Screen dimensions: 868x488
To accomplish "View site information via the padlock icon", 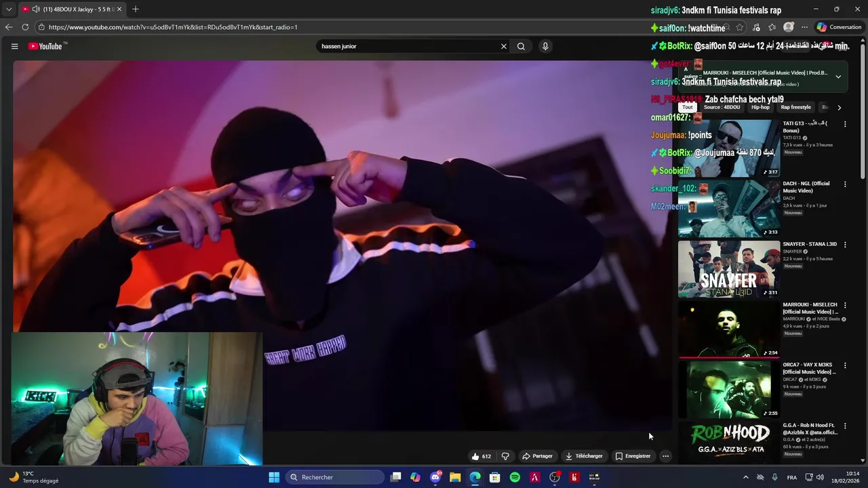I will [x=41, y=27].
